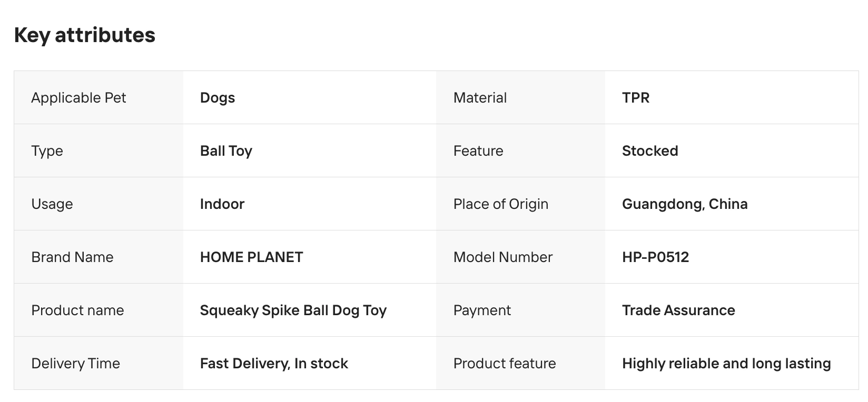Screen dimensions: 868x402
Task: Click the Guangdong, China value
Action: (x=684, y=204)
